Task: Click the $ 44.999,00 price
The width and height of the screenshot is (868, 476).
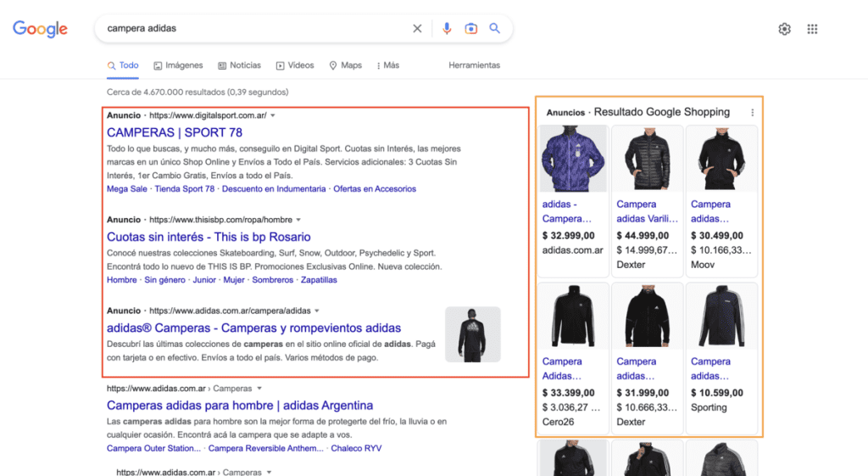Action: point(643,236)
